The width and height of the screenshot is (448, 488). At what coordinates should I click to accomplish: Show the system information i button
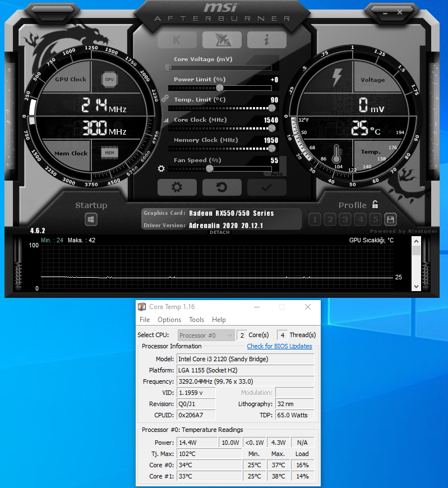point(267,40)
